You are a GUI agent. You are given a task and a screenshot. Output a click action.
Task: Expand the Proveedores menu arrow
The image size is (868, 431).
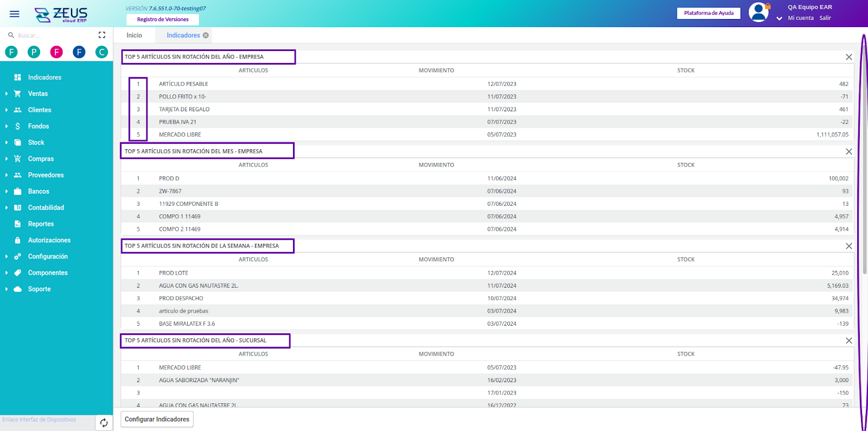[x=7, y=175]
